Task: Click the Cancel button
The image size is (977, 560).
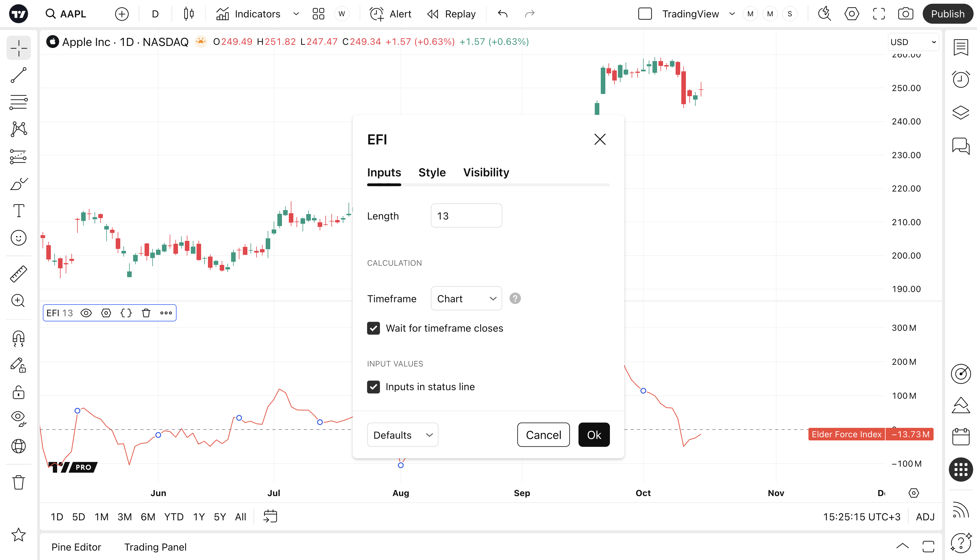Action: (543, 435)
